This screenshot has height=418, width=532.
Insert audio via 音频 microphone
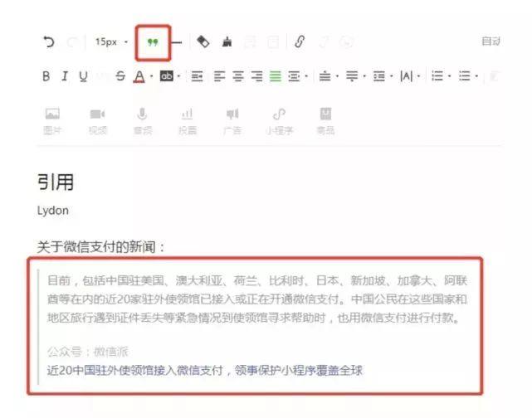point(143,121)
